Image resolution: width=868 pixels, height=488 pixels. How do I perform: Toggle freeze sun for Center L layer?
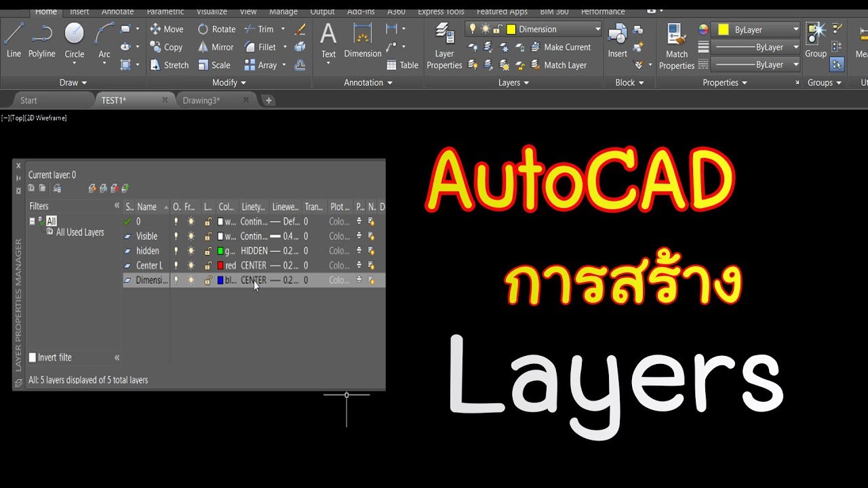point(191,265)
